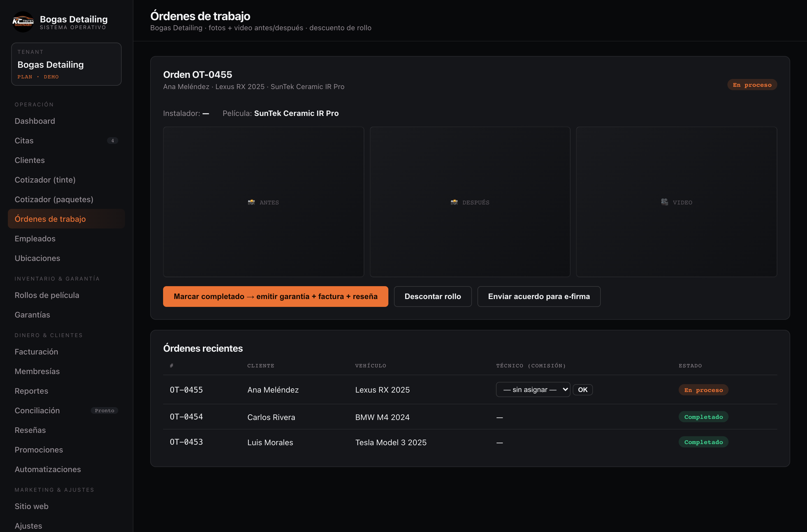Navigate to Membresías

[x=66, y=372]
